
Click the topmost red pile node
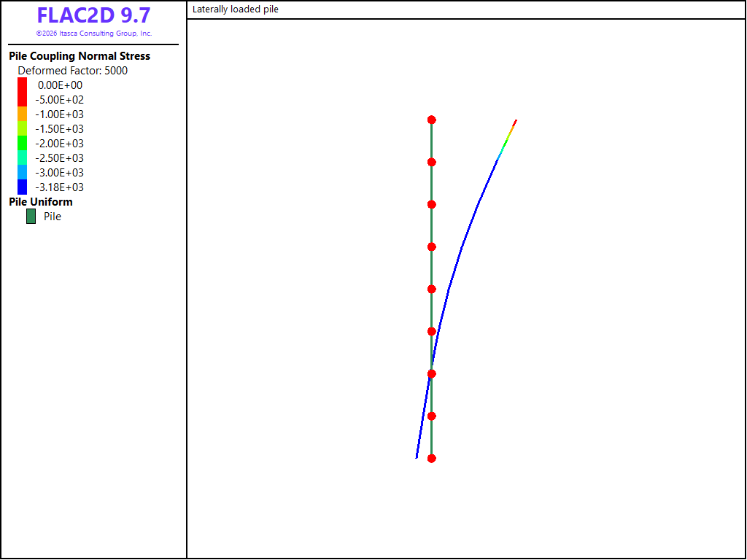coord(432,120)
